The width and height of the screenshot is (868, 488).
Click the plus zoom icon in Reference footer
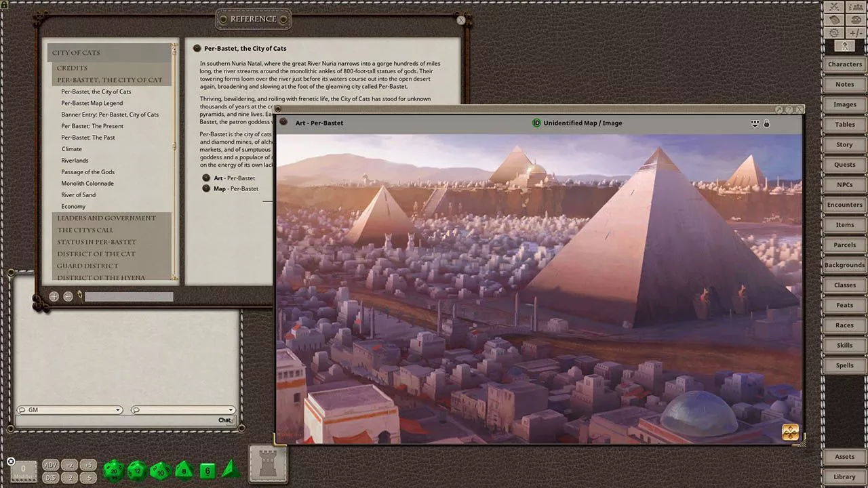coord(54,296)
